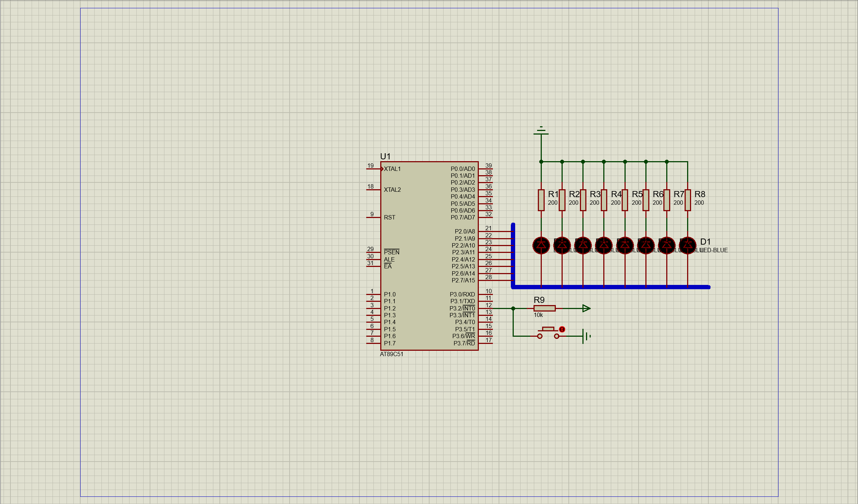Click the wire junction dot near R9

point(513,308)
